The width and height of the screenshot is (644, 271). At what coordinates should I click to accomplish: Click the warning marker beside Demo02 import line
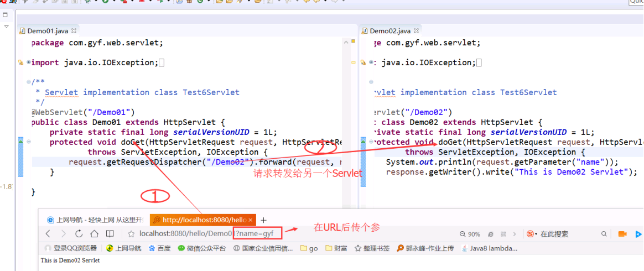tap(362, 62)
